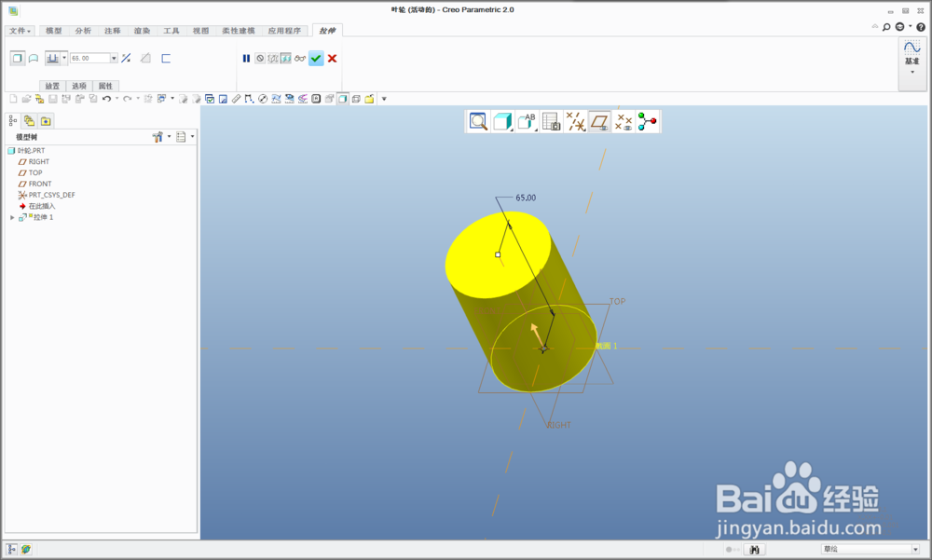The height and width of the screenshot is (560, 932).
Task: Click the 65.00 dimension in the viewport
Action: click(526, 198)
